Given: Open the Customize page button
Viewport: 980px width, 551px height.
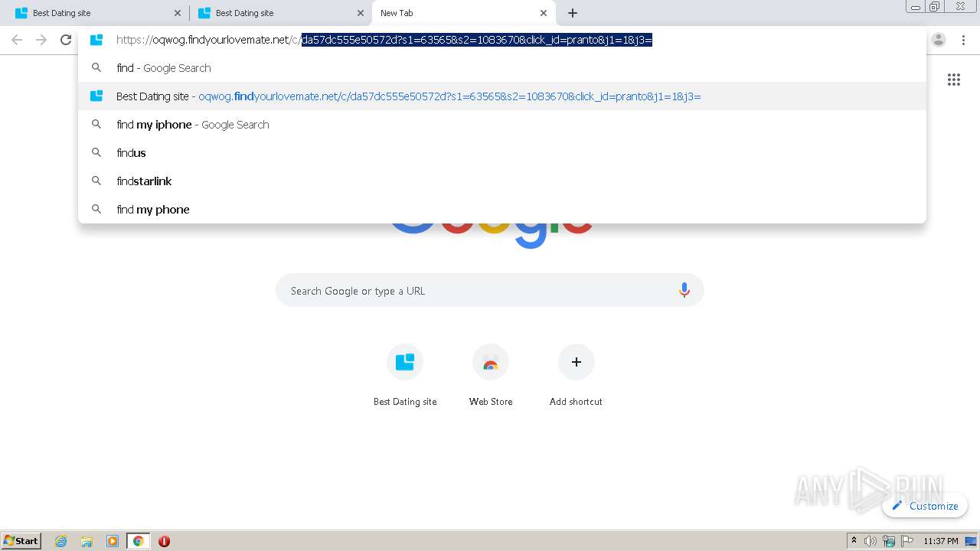Looking at the screenshot, I should [925, 506].
